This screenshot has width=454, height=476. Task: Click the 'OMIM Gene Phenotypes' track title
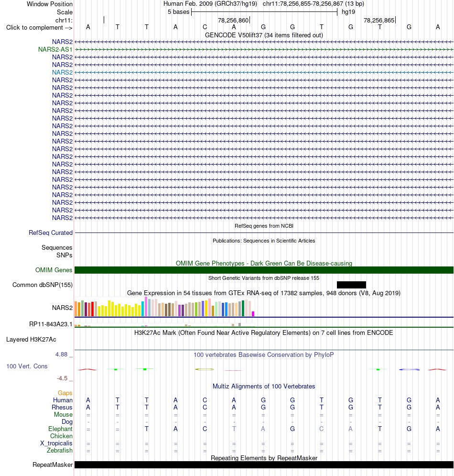(264, 263)
